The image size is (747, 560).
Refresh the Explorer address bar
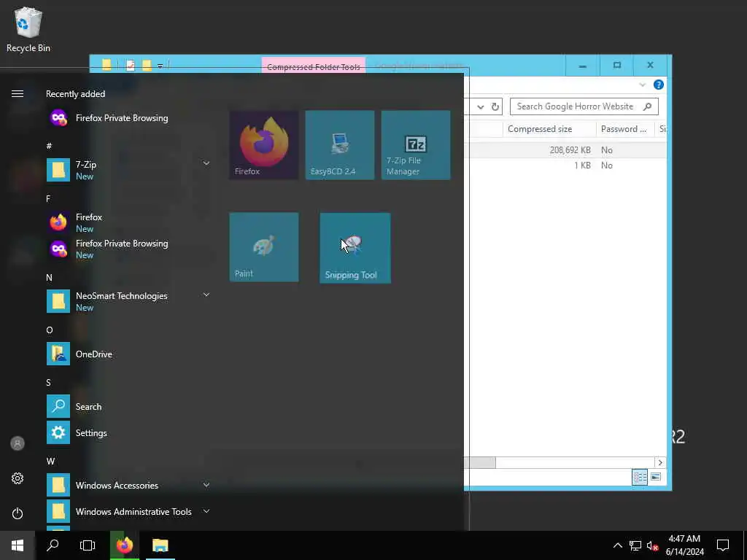(495, 106)
